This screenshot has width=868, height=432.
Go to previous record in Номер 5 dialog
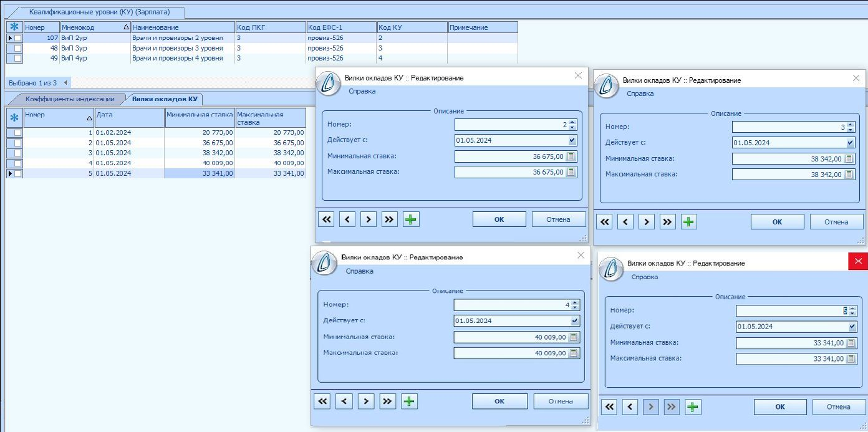pyautogui.click(x=630, y=407)
